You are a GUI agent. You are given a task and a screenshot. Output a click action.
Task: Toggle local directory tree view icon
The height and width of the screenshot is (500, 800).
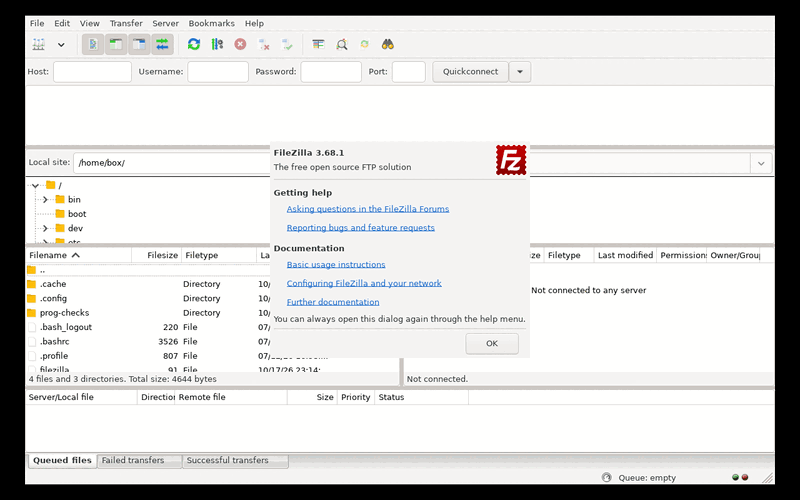click(x=116, y=44)
